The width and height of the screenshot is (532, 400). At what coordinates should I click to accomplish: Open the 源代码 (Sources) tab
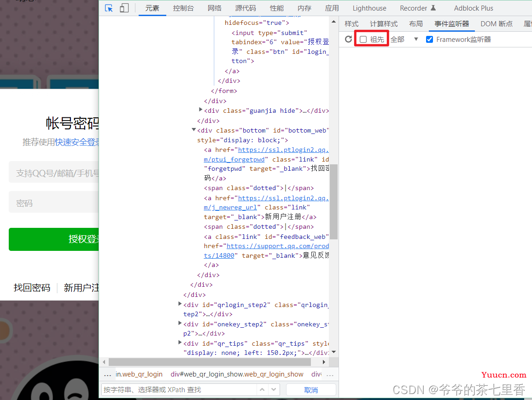point(246,8)
